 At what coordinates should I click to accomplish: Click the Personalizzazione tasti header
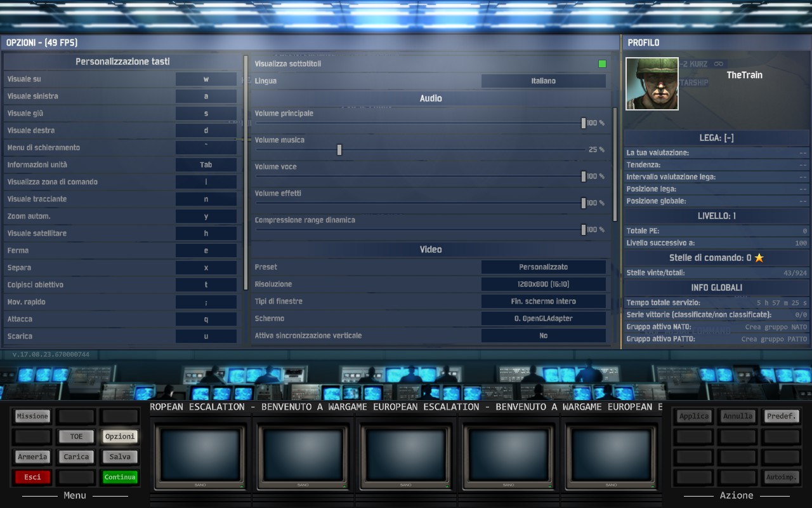coord(122,62)
